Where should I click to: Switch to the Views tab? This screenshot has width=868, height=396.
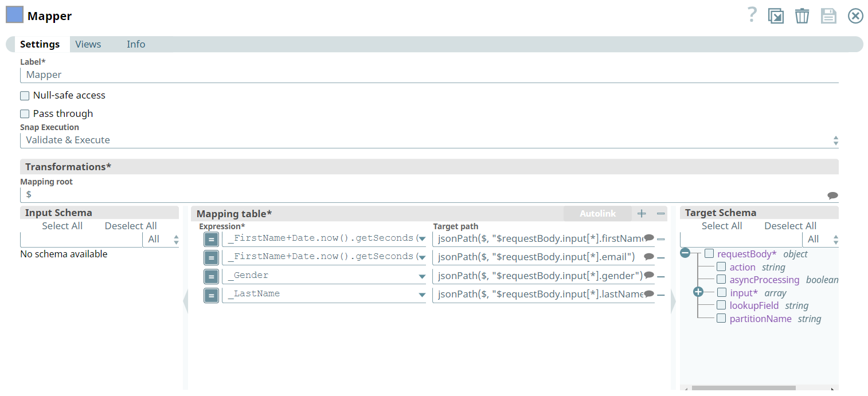88,44
